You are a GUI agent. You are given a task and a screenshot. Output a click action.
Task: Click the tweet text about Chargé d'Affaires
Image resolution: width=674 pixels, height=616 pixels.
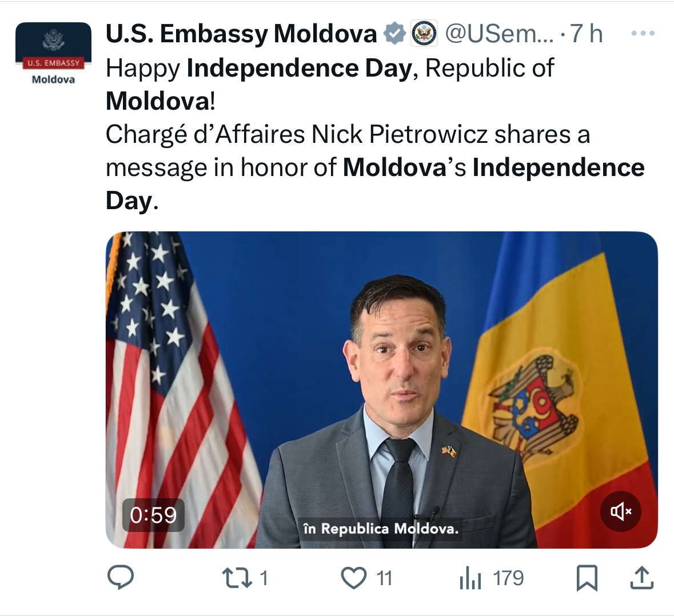375,167
